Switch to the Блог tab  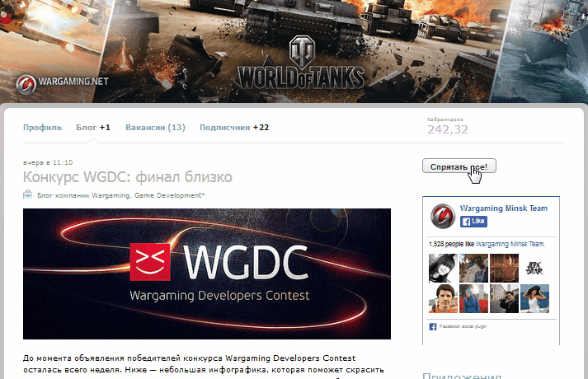tap(87, 128)
